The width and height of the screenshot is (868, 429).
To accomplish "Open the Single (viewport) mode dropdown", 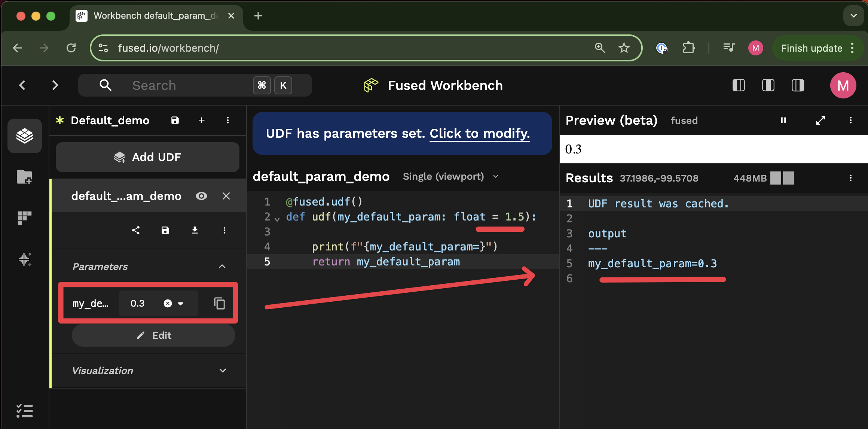I will (x=451, y=176).
